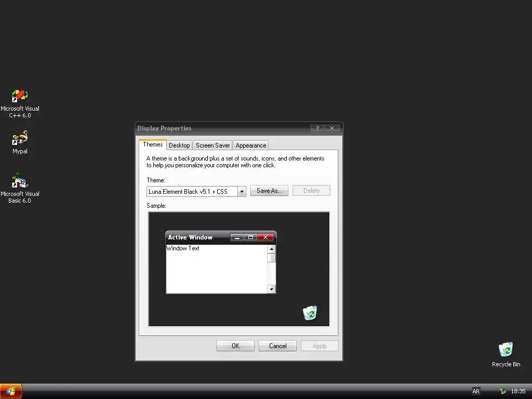The image size is (532, 399).
Task: Click sample window maximize icon
Action: 251,237
